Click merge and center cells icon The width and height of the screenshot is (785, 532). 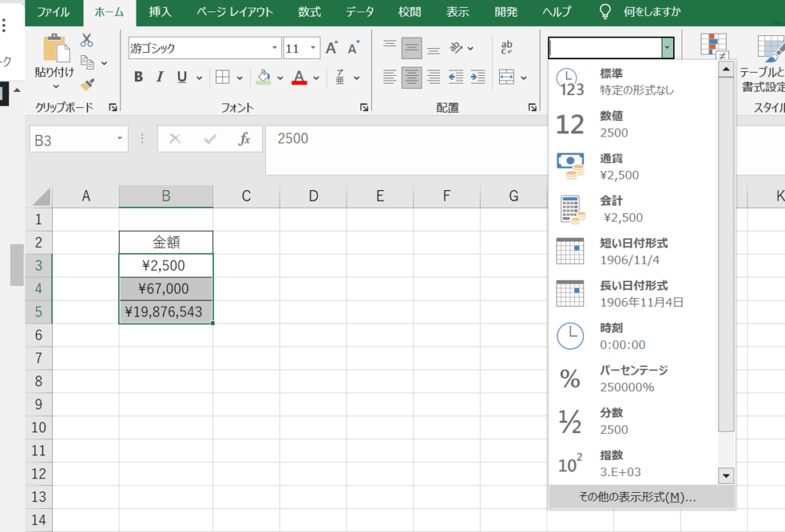[507, 77]
